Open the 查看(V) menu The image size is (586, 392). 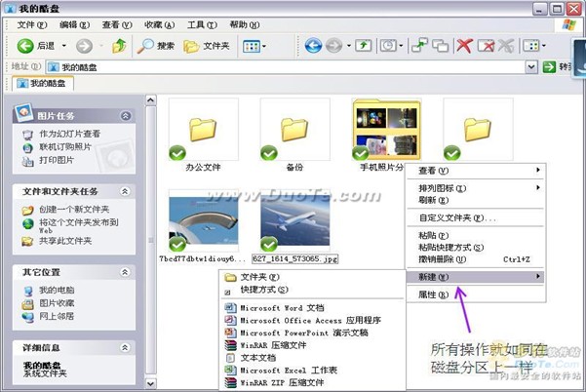[117, 24]
